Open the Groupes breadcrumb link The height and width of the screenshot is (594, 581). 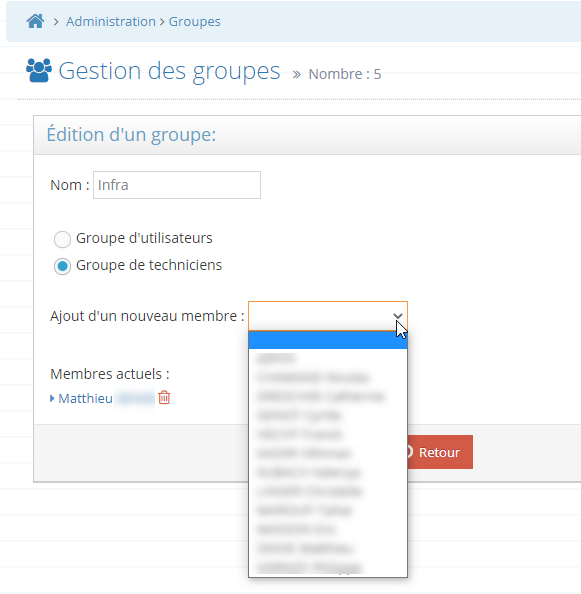pos(194,22)
